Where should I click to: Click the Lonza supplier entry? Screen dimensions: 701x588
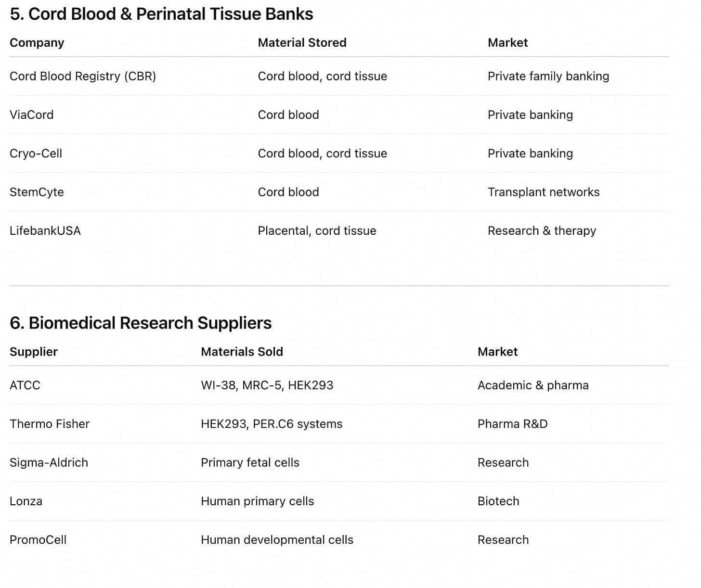coord(26,501)
